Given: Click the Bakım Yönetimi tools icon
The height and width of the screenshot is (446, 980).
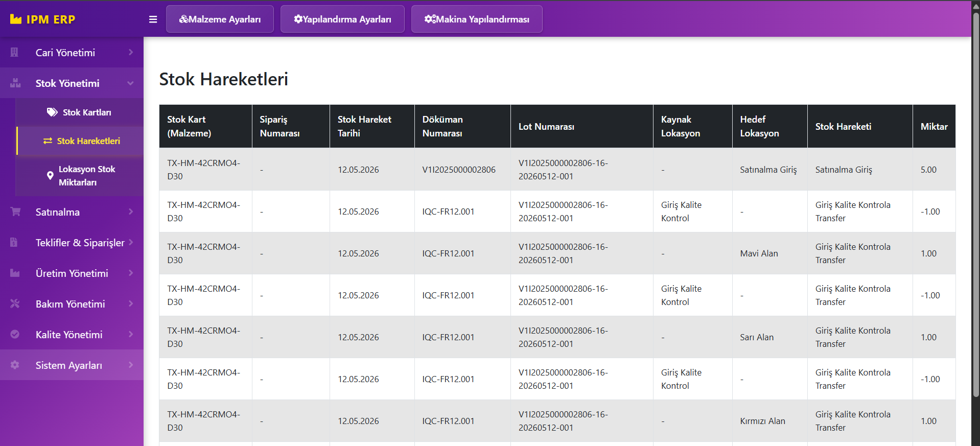Looking at the screenshot, I should (x=15, y=303).
